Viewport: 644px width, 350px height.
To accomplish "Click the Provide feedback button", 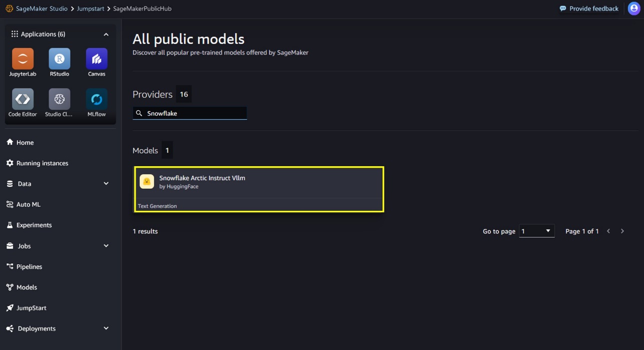I will tap(588, 9).
